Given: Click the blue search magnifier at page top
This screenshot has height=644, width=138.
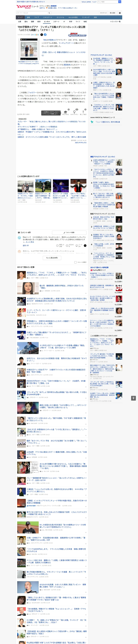Looking at the screenshot, I should pyautogui.click(x=120, y=2).
